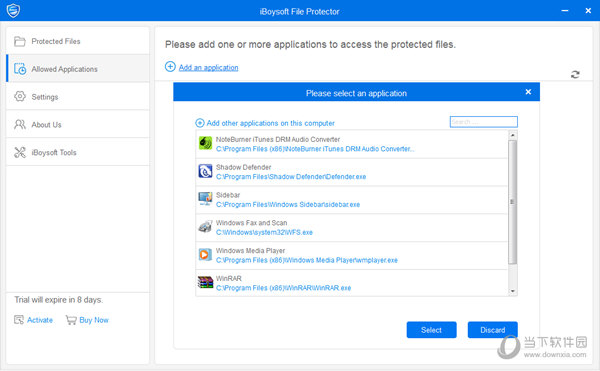Click the list scrollbar down arrow
Viewport: 600px width, 371px height.
(512, 291)
